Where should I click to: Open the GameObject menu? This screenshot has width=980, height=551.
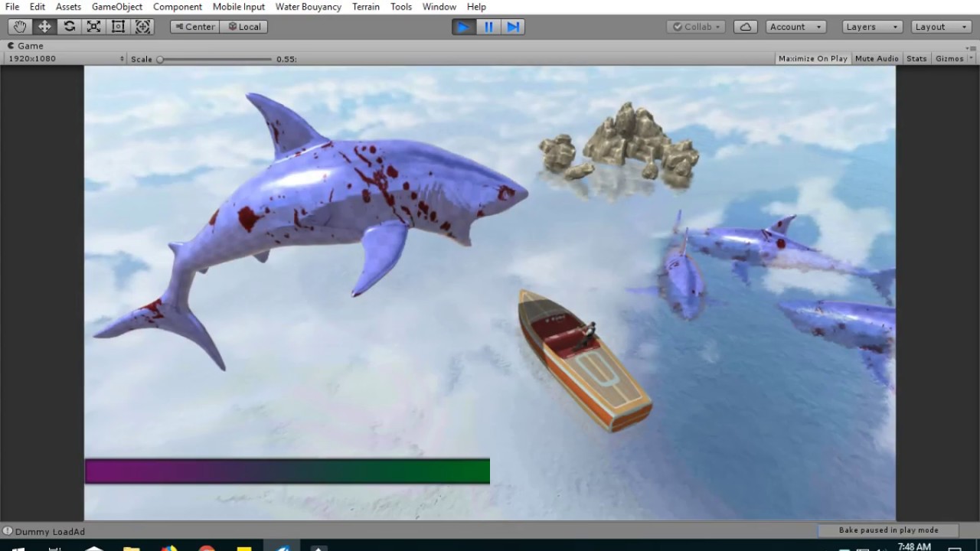[117, 6]
